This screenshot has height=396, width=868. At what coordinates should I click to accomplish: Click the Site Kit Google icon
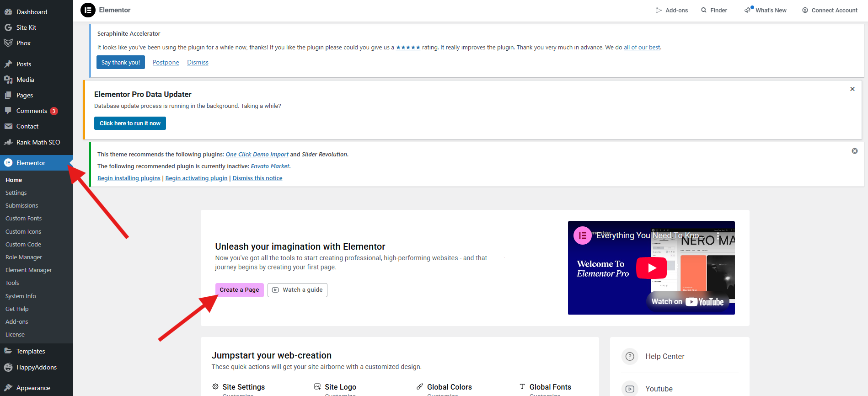point(8,27)
